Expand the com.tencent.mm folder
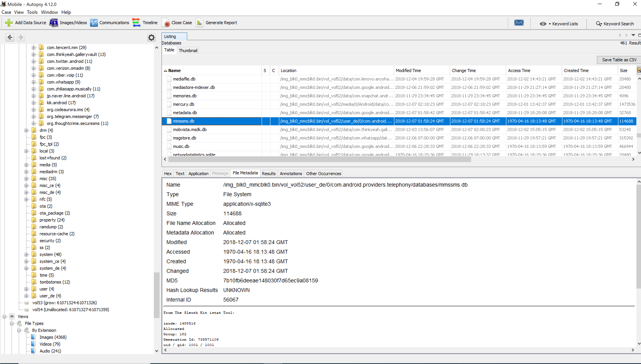Viewport: 641px width, 364px height. 34,48
